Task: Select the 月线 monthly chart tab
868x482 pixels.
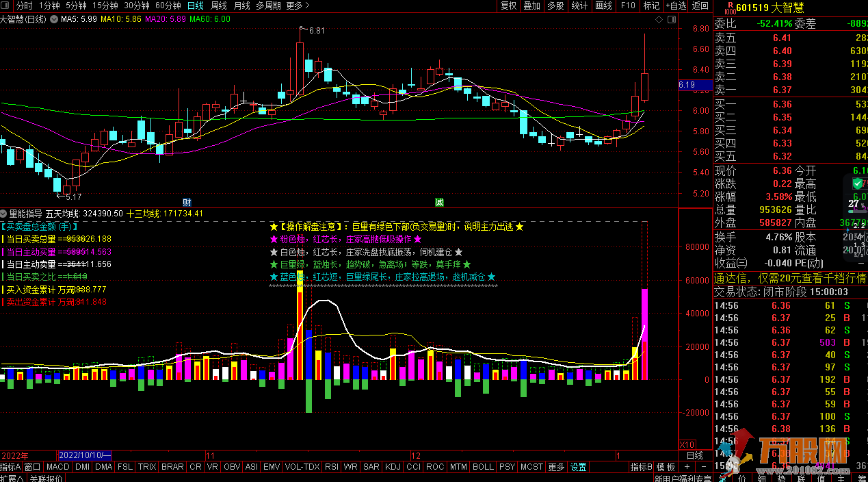Action: click(242, 5)
